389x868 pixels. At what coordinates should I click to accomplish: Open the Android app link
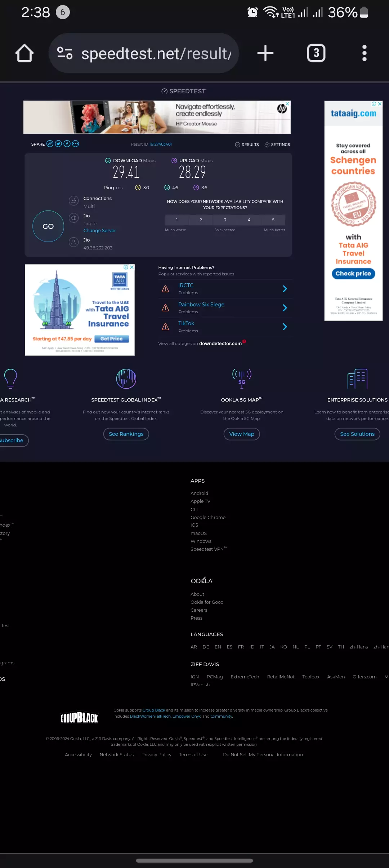pyautogui.click(x=199, y=493)
